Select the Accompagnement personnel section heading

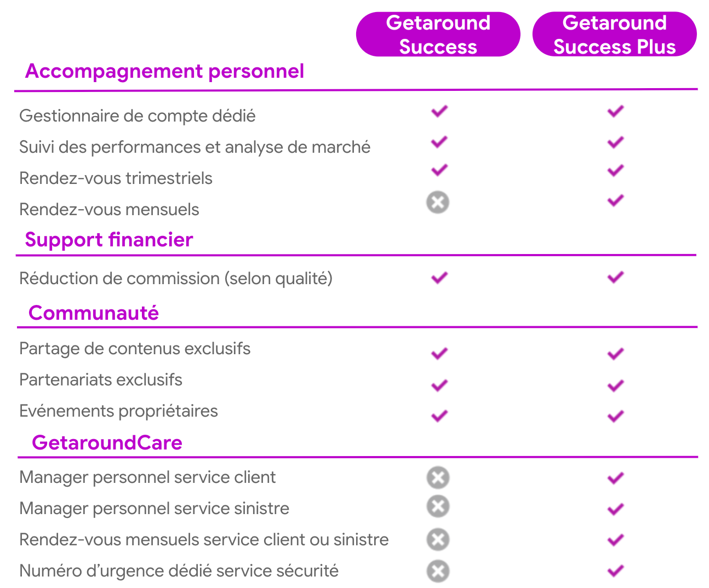tap(164, 71)
